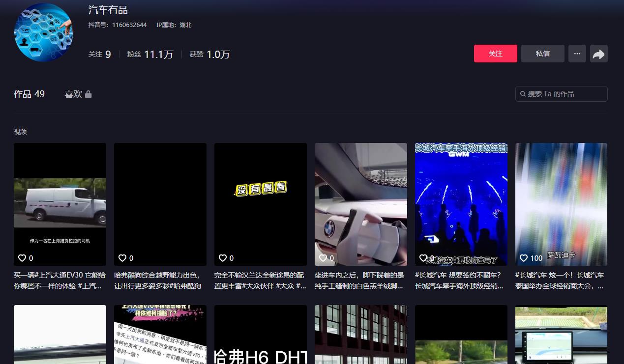Open the building windows video thumbnail
Screen dimensions: 624x364
[x=361, y=335]
